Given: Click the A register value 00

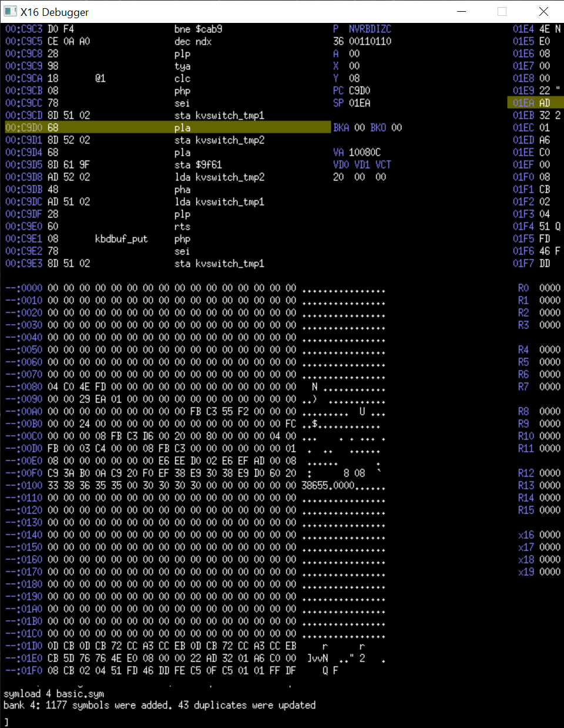Looking at the screenshot, I should pos(354,53).
